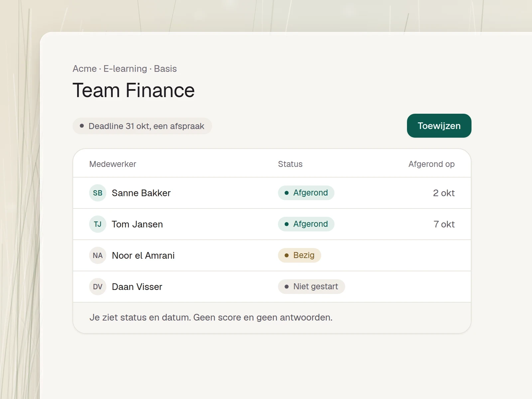Image resolution: width=532 pixels, height=399 pixels.
Task: Select Sanne Bakker's SB avatar
Action: (98, 193)
